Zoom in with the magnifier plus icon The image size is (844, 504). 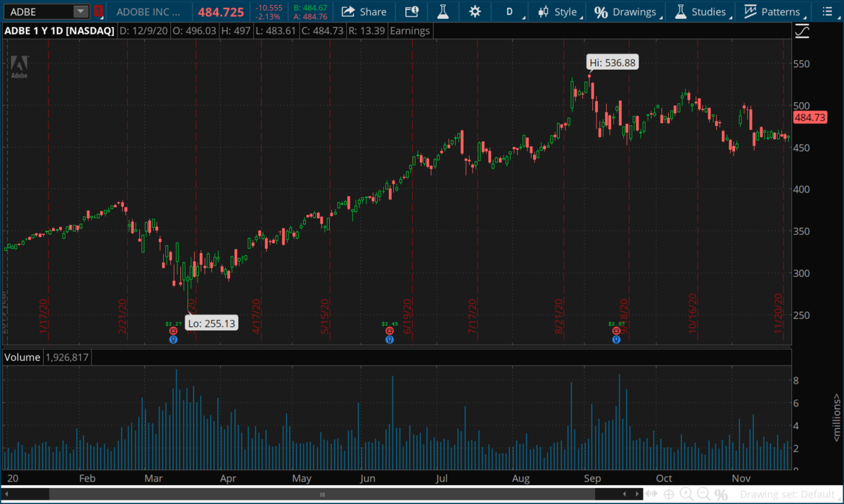click(686, 495)
